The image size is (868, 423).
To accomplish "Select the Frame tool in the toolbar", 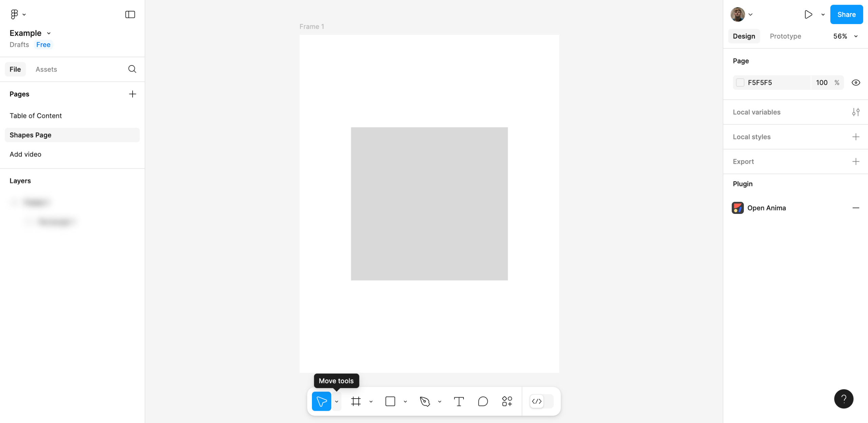I will click(356, 401).
